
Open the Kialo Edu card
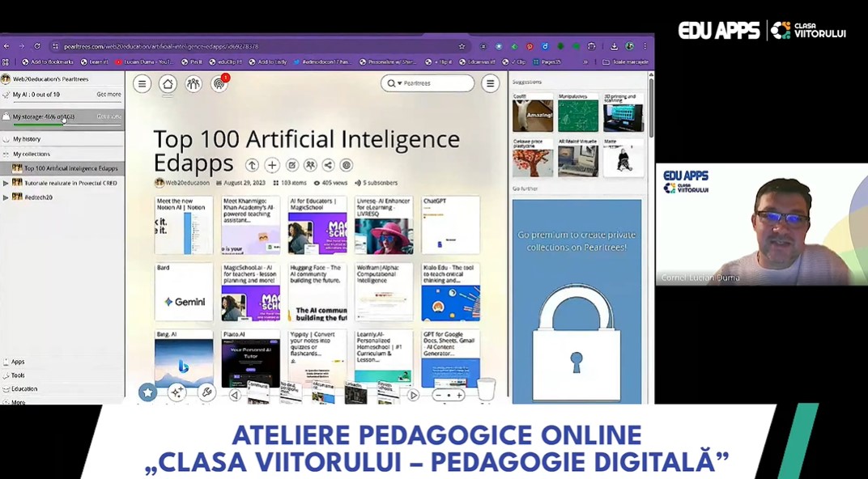click(x=451, y=291)
